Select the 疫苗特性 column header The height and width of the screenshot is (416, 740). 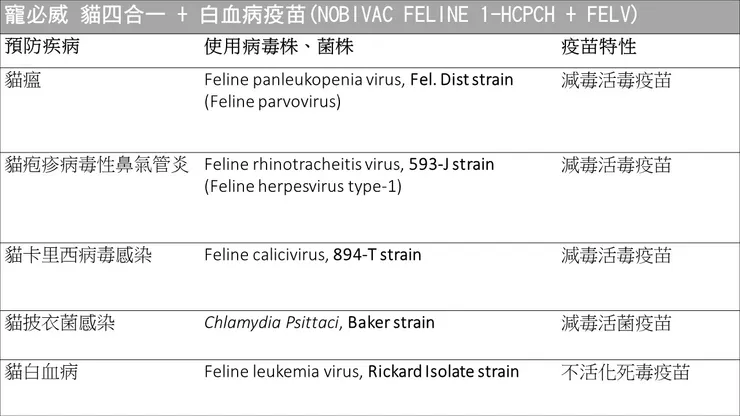[598, 47]
